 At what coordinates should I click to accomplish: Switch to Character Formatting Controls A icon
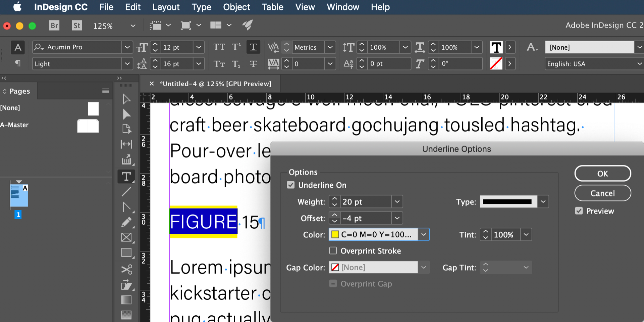pos(18,47)
